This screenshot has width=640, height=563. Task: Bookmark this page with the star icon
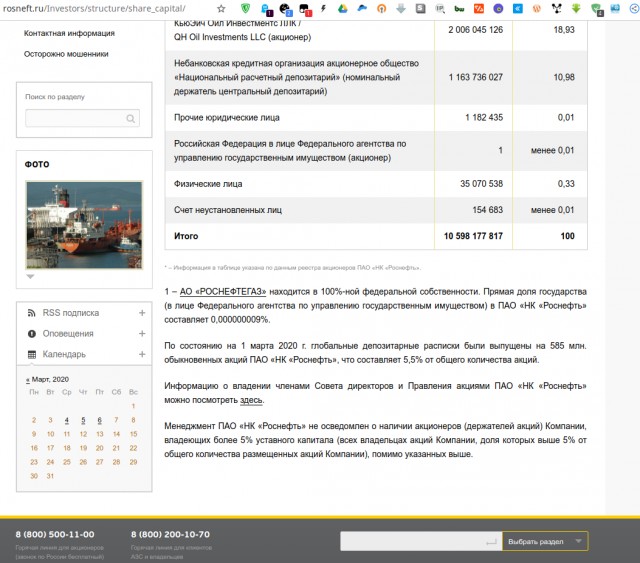tap(221, 8)
